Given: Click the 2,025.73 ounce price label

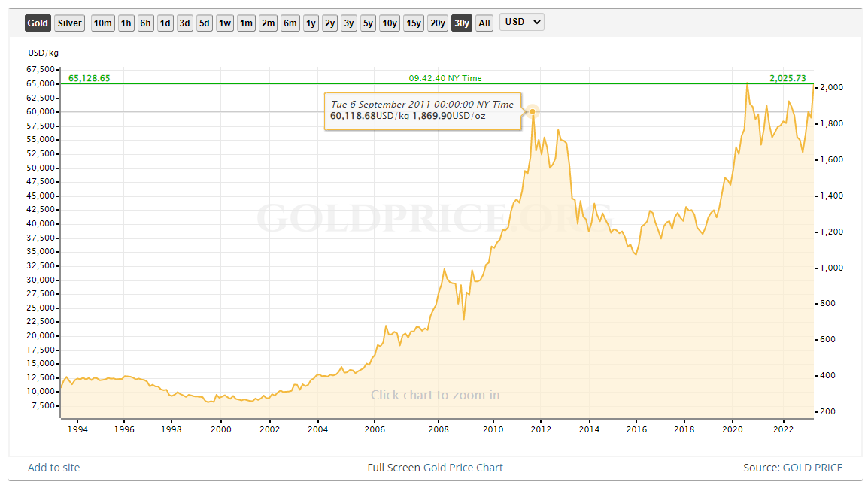Looking at the screenshot, I should pyautogui.click(x=788, y=78).
